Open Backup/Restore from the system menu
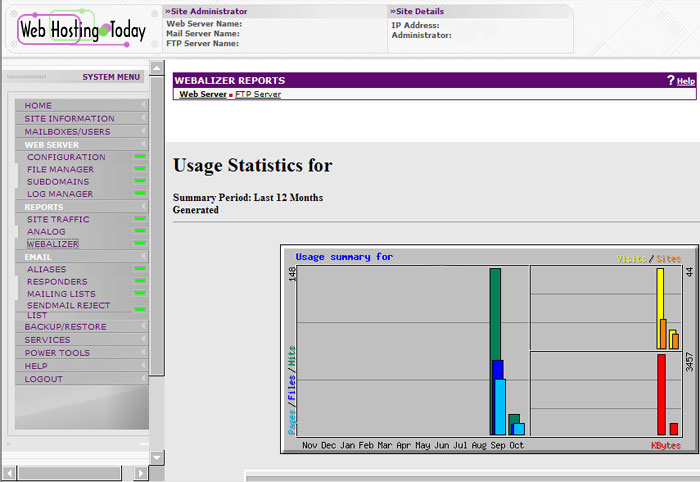700x482 pixels. click(x=65, y=327)
